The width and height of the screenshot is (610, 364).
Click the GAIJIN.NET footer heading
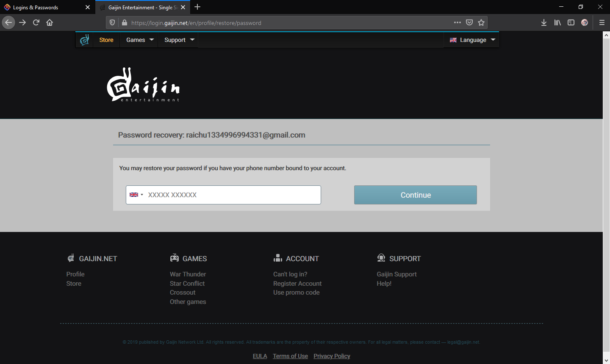98,259
